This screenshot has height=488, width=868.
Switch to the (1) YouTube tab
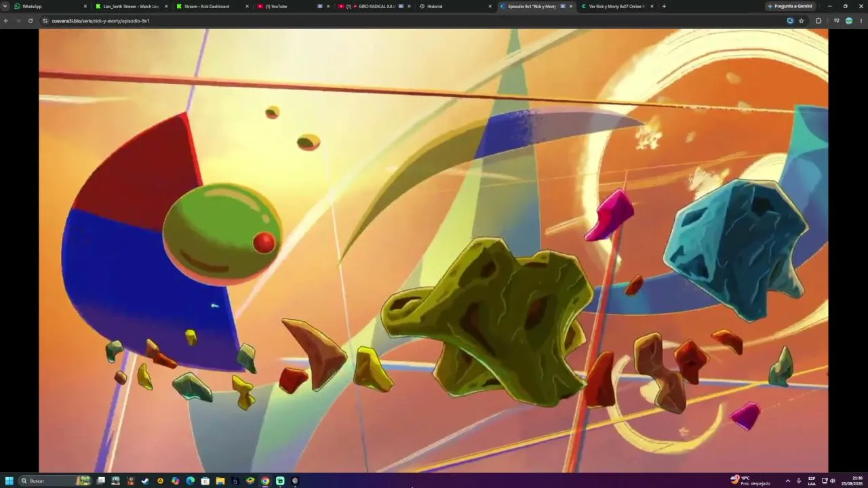click(x=293, y=6)
